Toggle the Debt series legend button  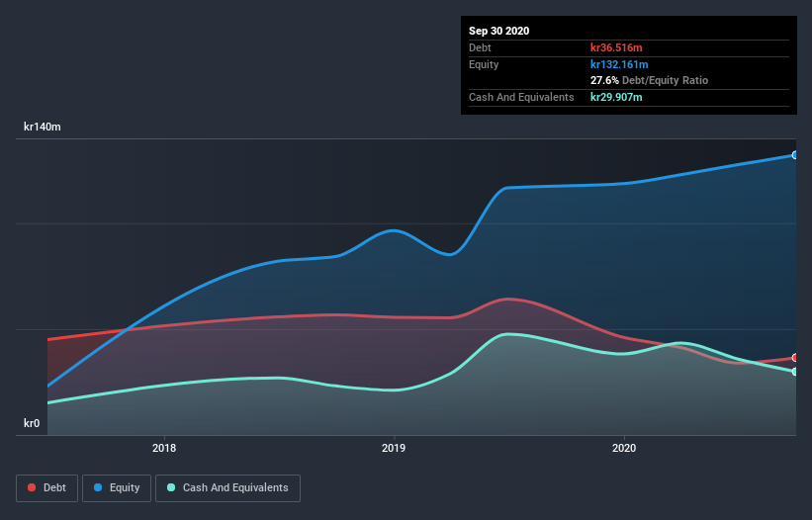pos(46,488)
